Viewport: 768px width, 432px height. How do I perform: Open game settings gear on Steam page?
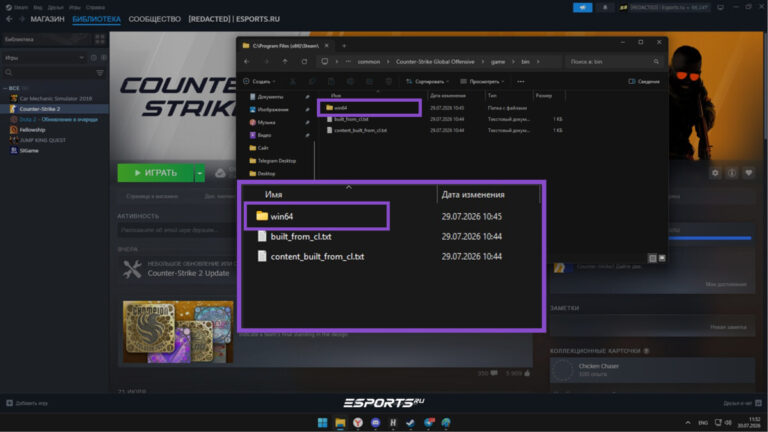point(715,173)
